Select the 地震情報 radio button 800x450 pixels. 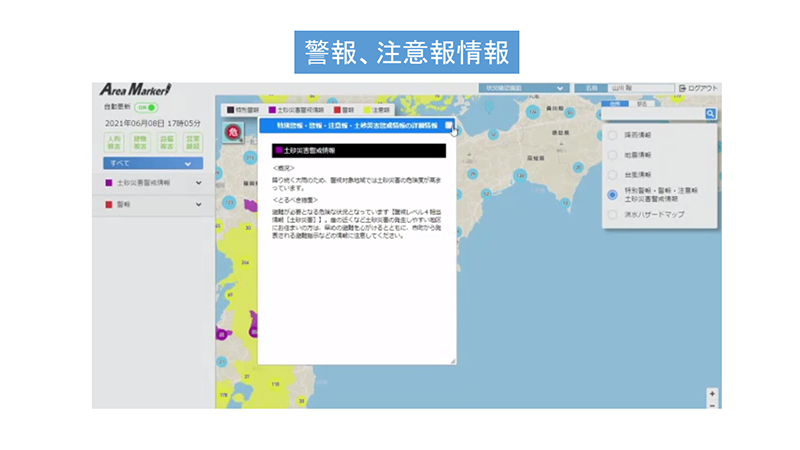coord(612,155)
